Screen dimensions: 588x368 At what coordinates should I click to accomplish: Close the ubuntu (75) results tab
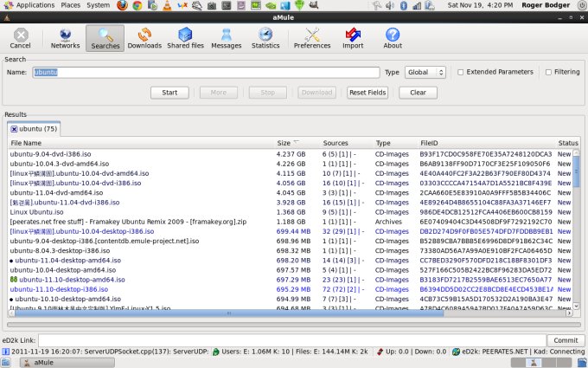coord(15,129)
